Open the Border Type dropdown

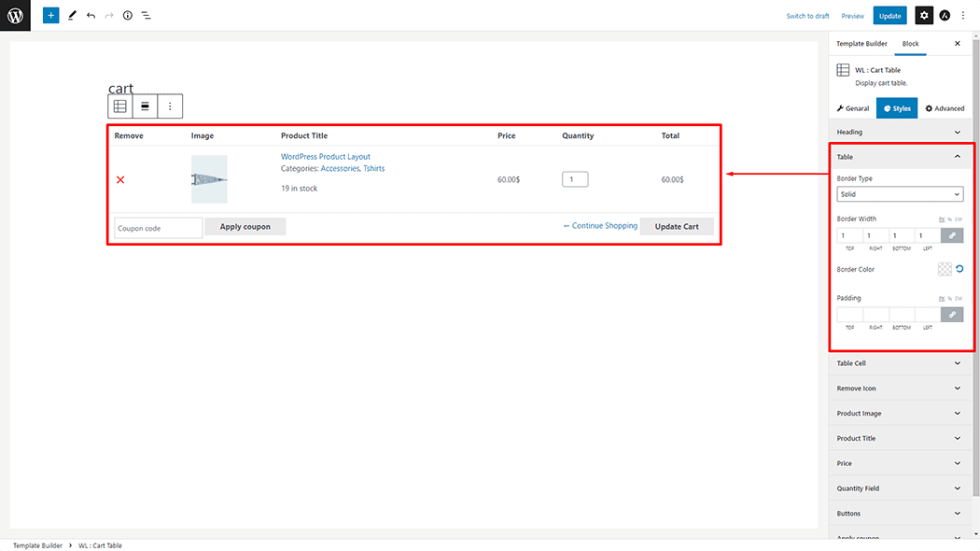click(900, 194)
